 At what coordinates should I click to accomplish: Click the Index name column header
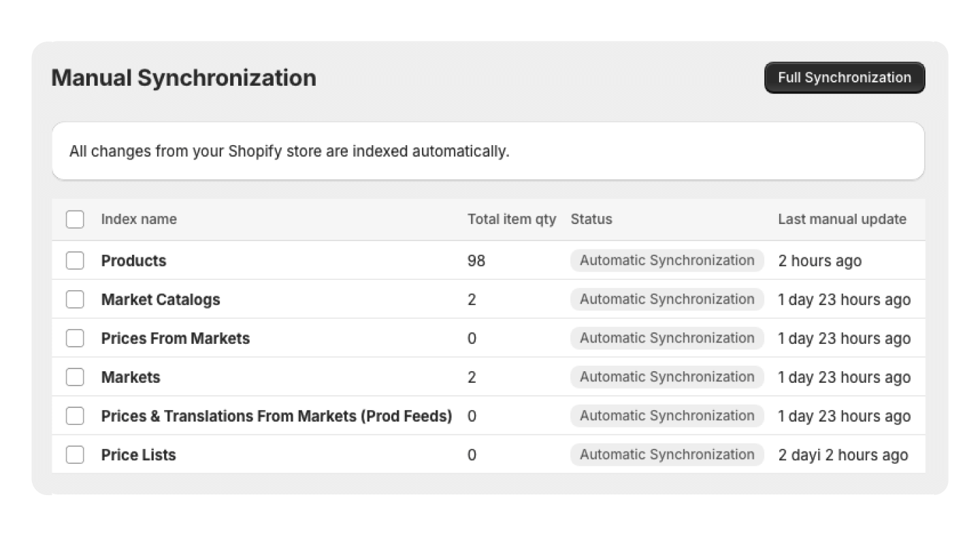pyautogui.click(x=139, y=219)
